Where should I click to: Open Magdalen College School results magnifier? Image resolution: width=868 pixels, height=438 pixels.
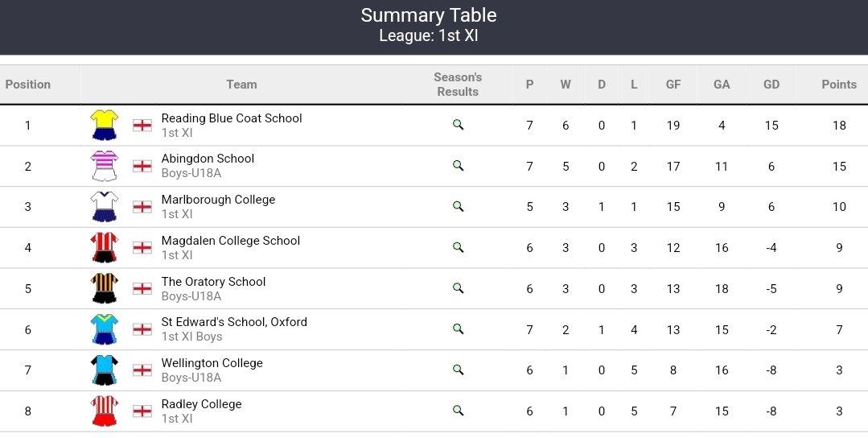click(458, 247)
